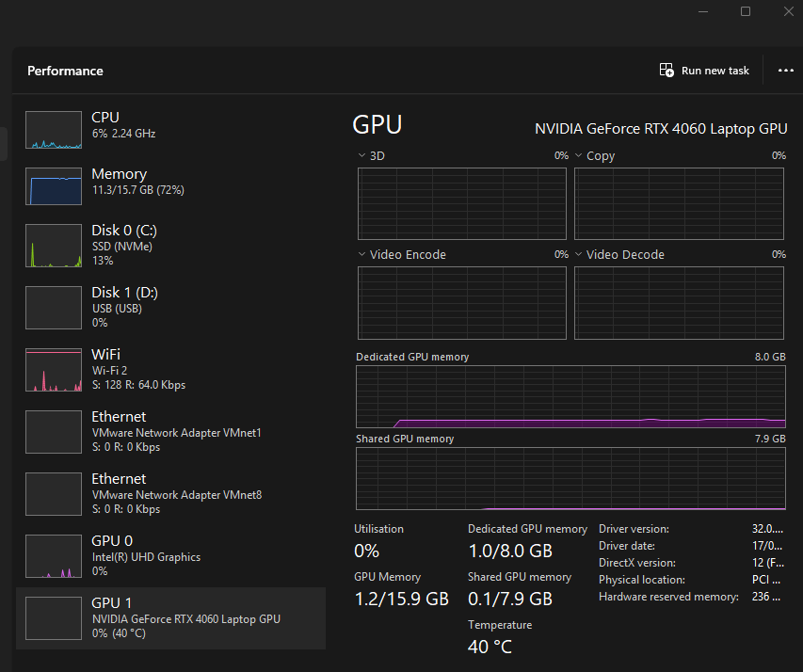Click VMware Network Adapter VMnet8 text
Screen dimensions: 803x672
click(x=177, y=495)
